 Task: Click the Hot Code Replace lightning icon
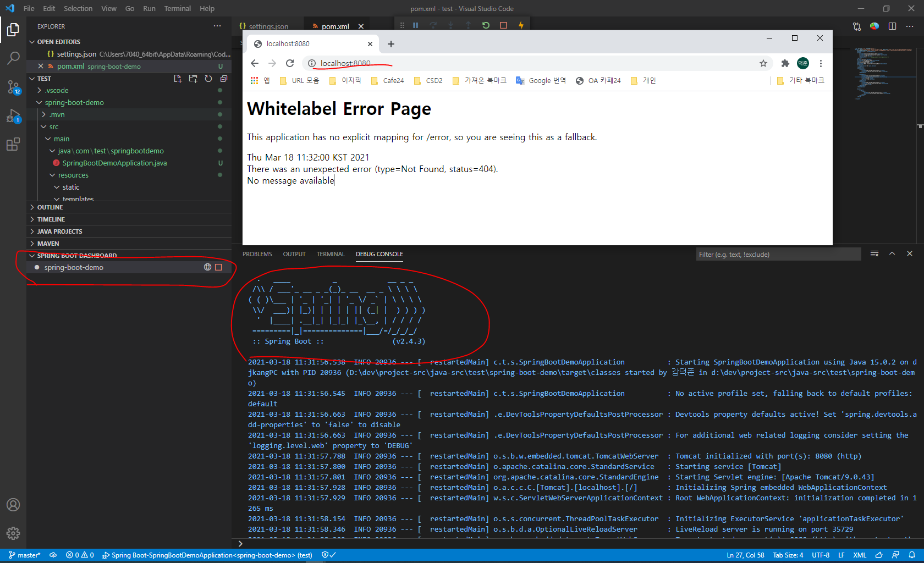click(521, 25)
